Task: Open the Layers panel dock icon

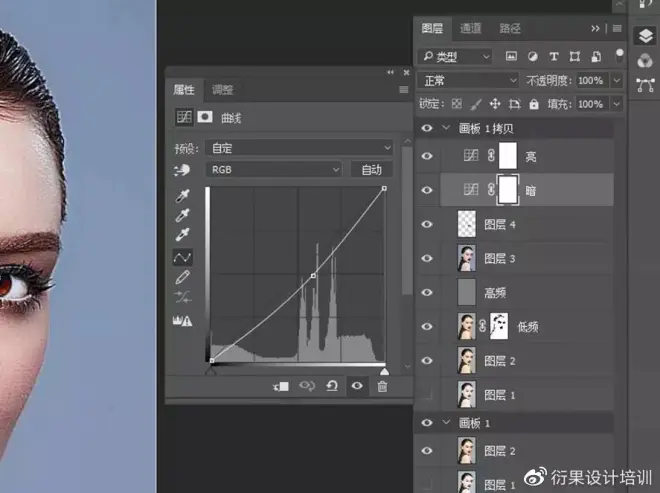Action: tap(645, 36)
